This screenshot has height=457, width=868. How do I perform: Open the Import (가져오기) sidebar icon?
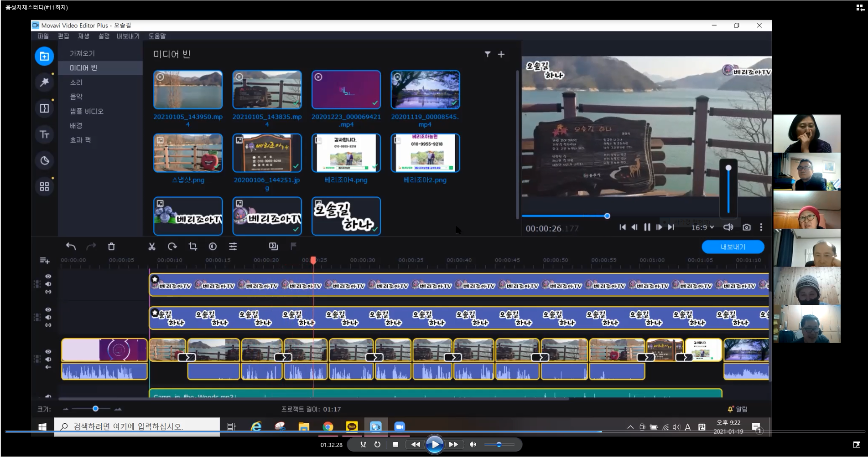[44, 56]
